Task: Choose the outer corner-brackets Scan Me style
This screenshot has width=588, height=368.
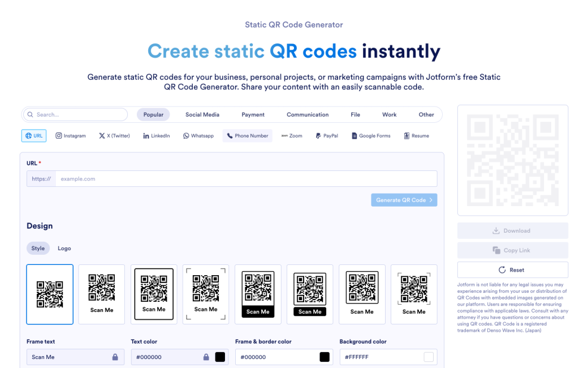Action: pyautogui.click(x=206, y=294)
